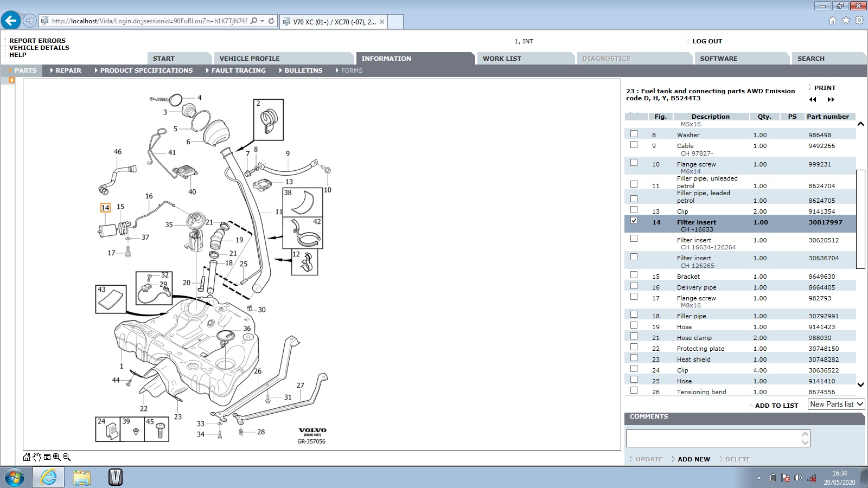Viewport: 868px width, 488px height.
Task: Click inside the comments text field
Action: [x=713, y=438]
